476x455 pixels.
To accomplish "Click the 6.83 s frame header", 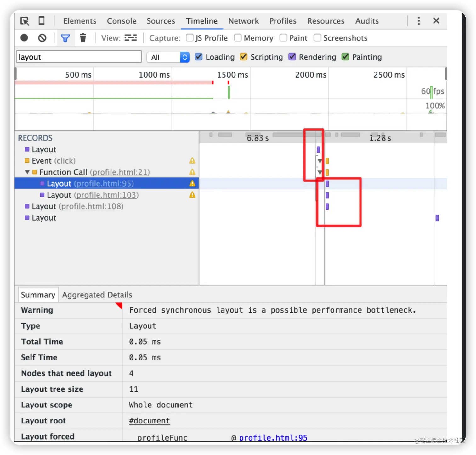I will [258, 138].
